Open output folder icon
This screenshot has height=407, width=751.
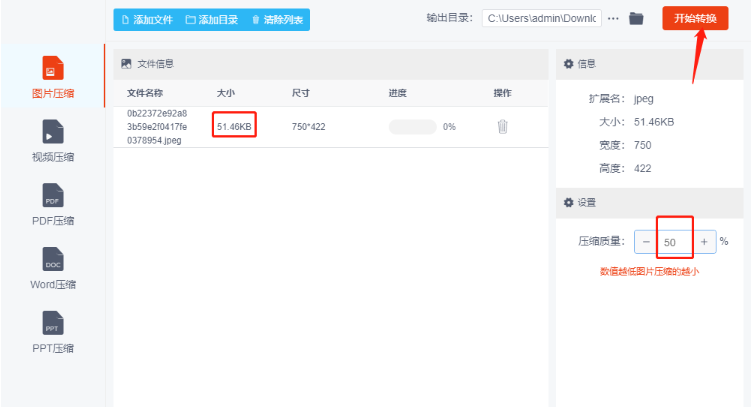click(x=636, y=19)
